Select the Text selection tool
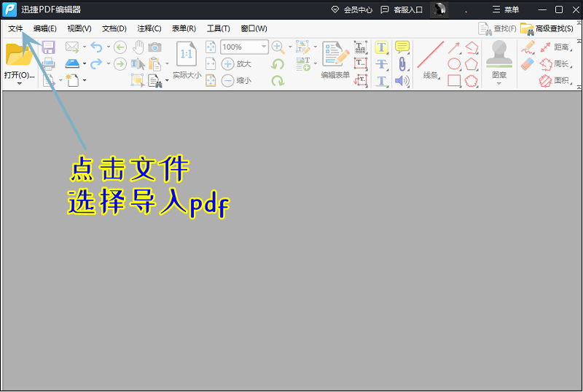The height and width of the screenshot is (392, 583). 138,64
